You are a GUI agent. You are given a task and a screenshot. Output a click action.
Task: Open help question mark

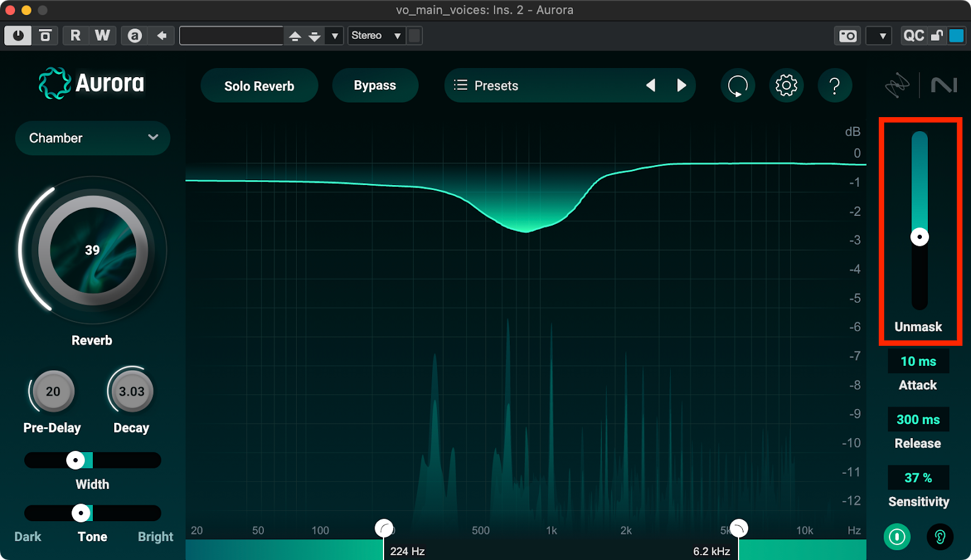[835, 86]
